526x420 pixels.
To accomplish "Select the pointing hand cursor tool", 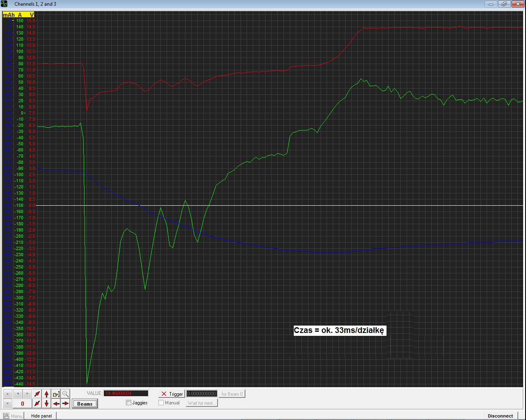I will pos(56,394).
